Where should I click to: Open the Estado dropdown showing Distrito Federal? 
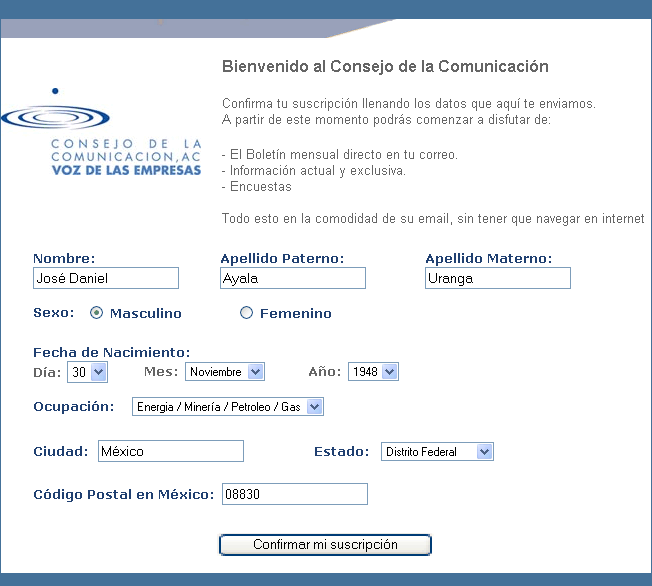[x=437, y=452]
